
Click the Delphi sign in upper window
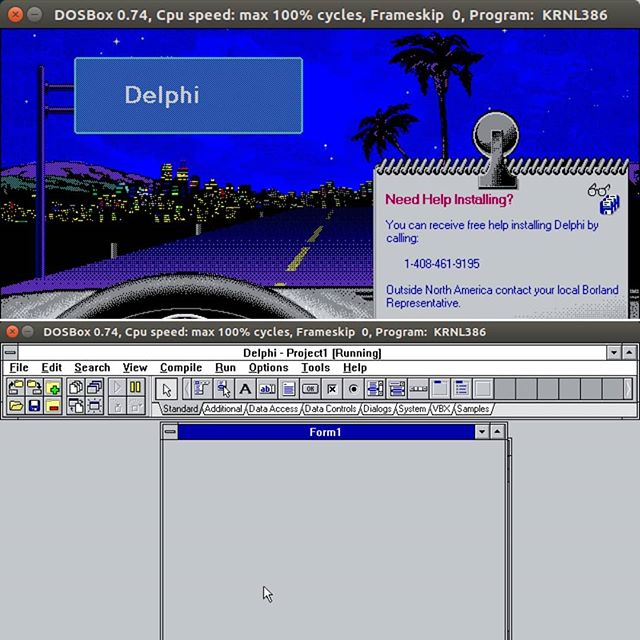[188, 96]
